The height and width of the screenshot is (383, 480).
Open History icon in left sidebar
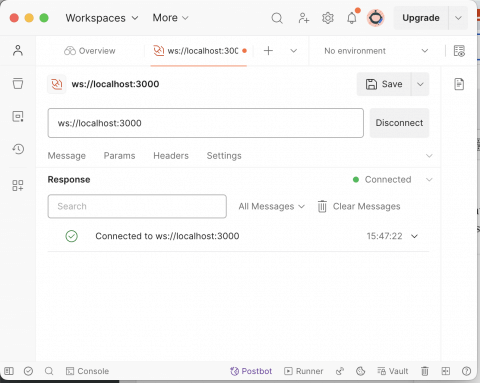(x=18, y=149)
